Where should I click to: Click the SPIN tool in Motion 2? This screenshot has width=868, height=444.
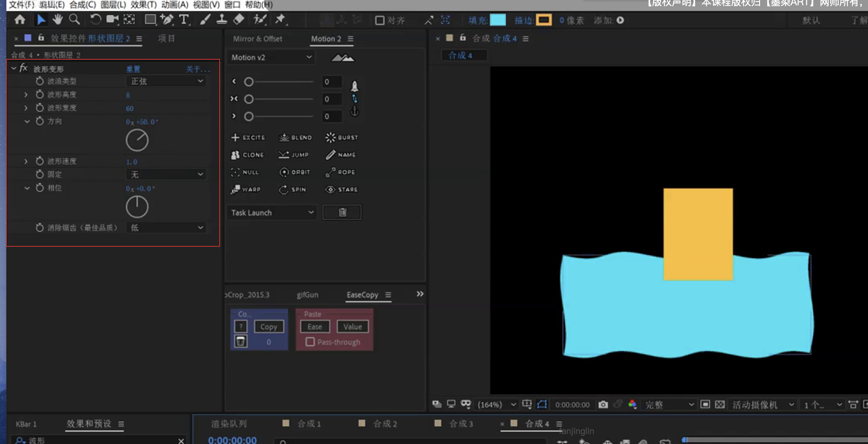[x=293, y=190]
